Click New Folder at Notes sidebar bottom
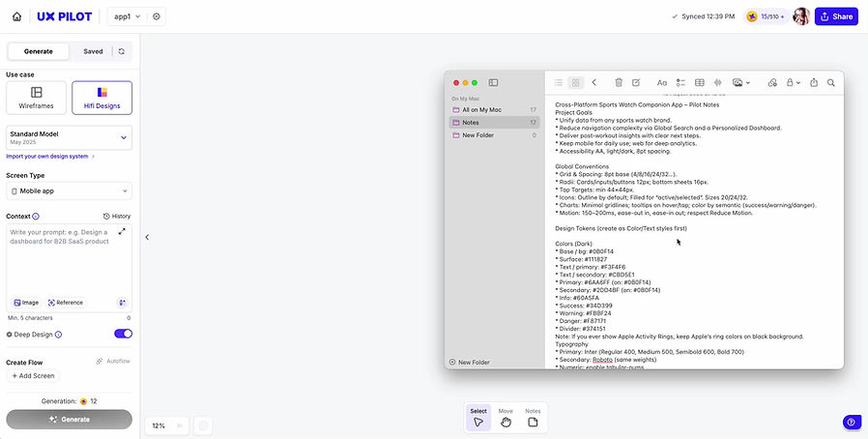The image size is (868, 439). click(x=470, y=362)
